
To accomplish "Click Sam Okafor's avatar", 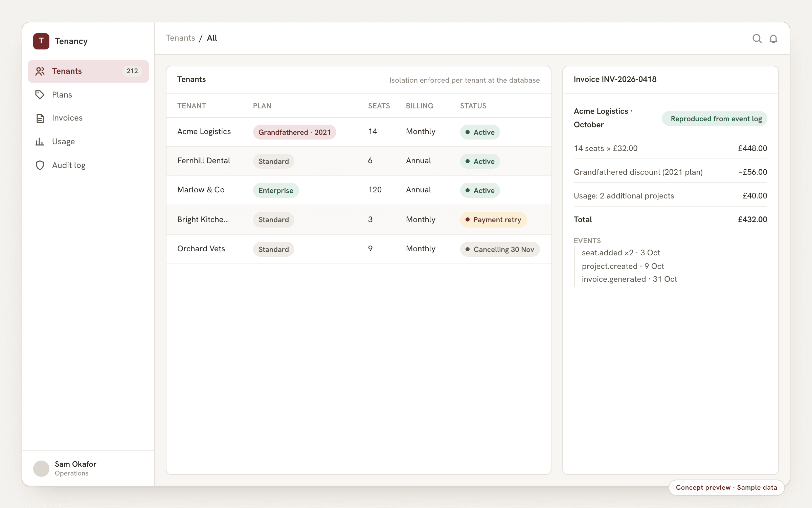I will tap(41, 468).
